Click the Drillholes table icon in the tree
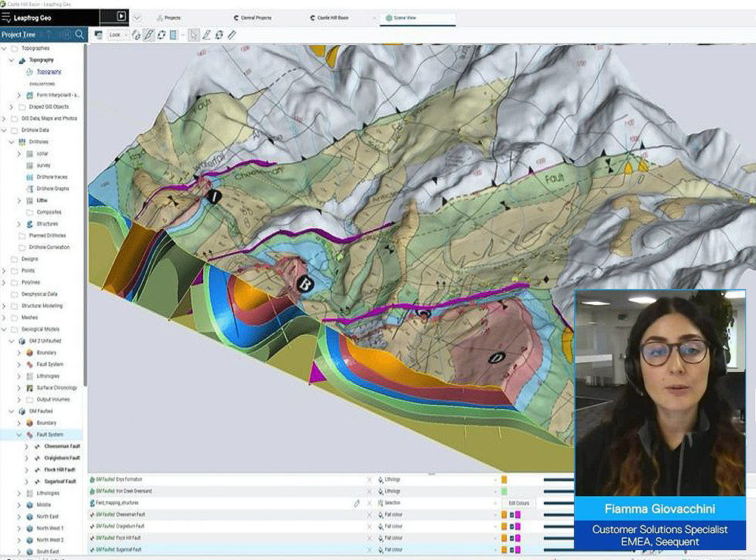The width and height of the screenshot is (756, 560). click(x=22, y=142)
